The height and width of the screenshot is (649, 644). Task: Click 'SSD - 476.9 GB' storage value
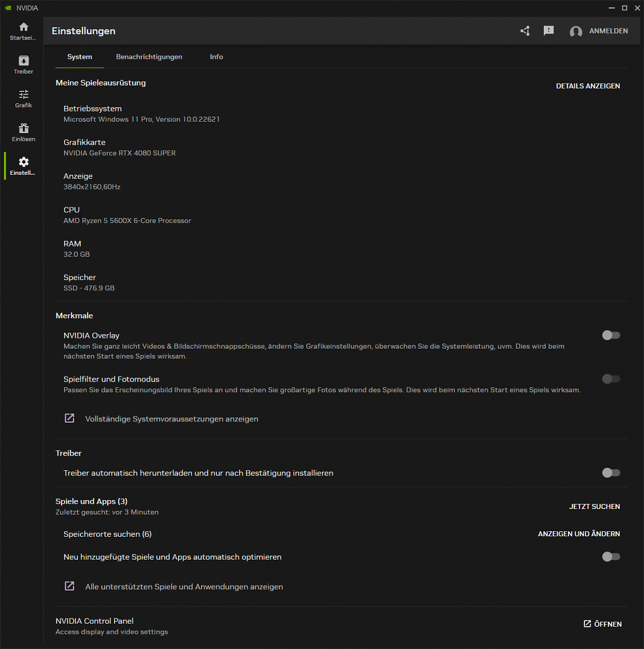89,288
